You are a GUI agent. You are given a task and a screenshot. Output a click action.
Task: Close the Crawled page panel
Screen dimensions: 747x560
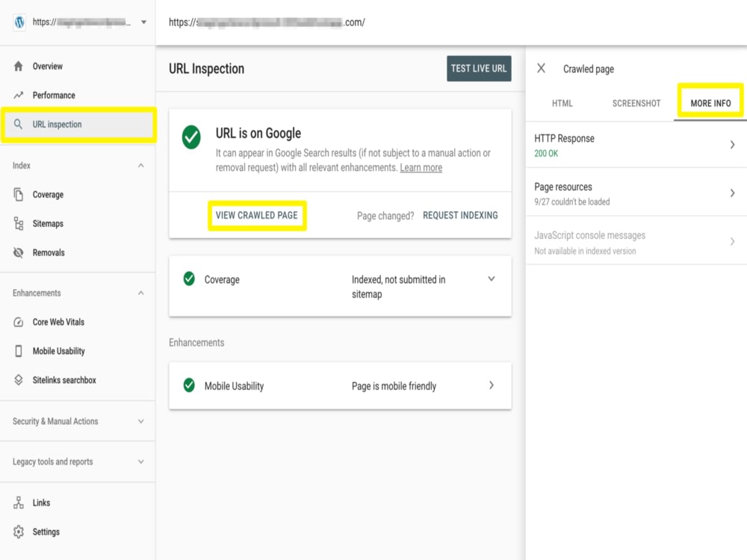[x=541, y=68]
